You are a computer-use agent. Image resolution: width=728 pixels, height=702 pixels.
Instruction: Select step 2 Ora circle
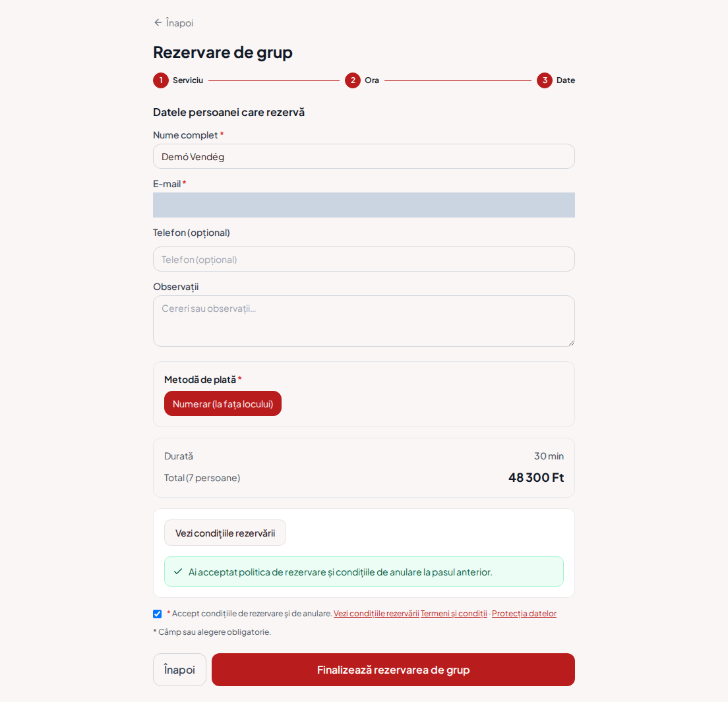[353, 80]
